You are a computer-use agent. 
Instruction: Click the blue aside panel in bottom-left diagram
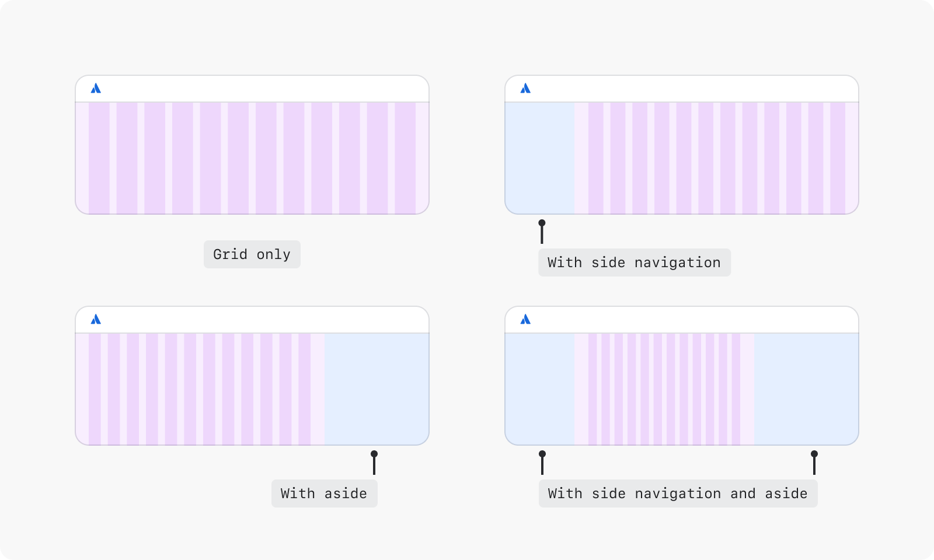[377, 389]
